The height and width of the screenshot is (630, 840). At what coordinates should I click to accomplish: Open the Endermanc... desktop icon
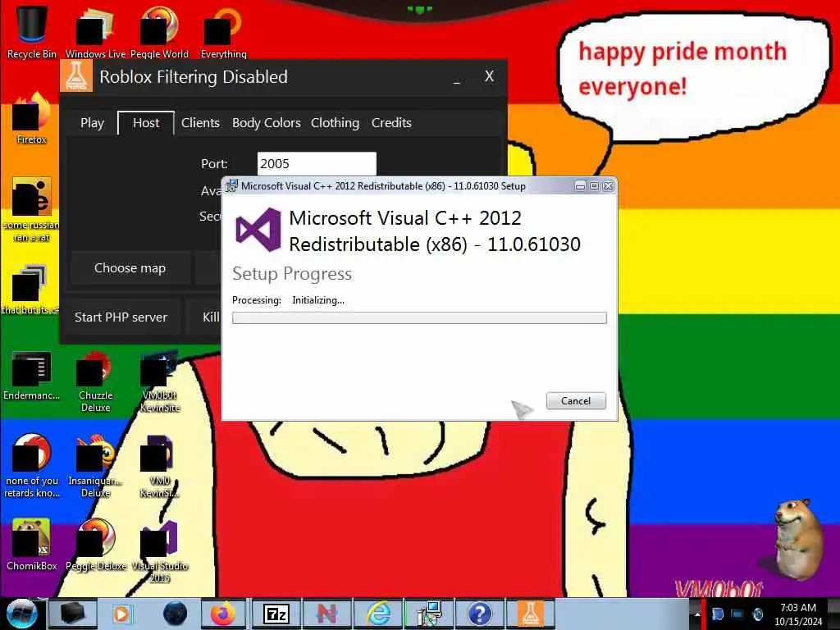pos(32,375)
